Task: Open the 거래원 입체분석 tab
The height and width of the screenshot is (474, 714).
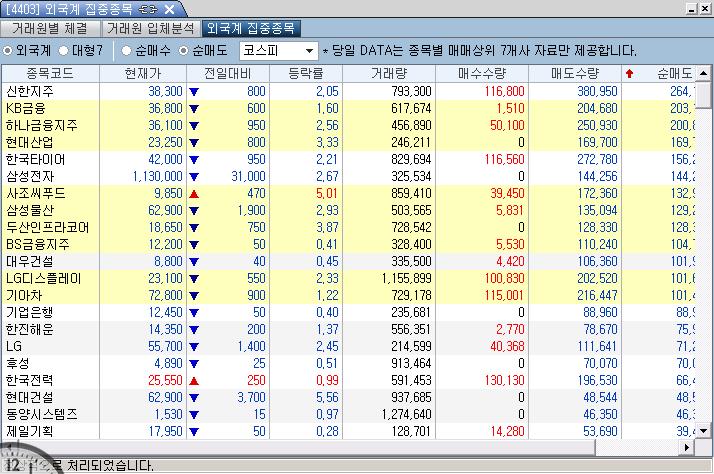Action: (x=151, y=28)
